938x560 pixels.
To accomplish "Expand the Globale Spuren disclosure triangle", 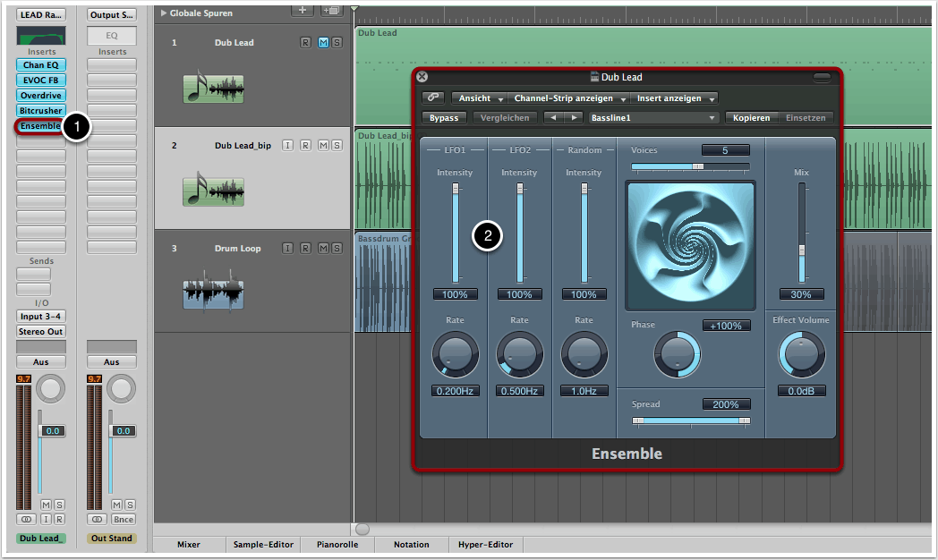I will tap(163, 13).
